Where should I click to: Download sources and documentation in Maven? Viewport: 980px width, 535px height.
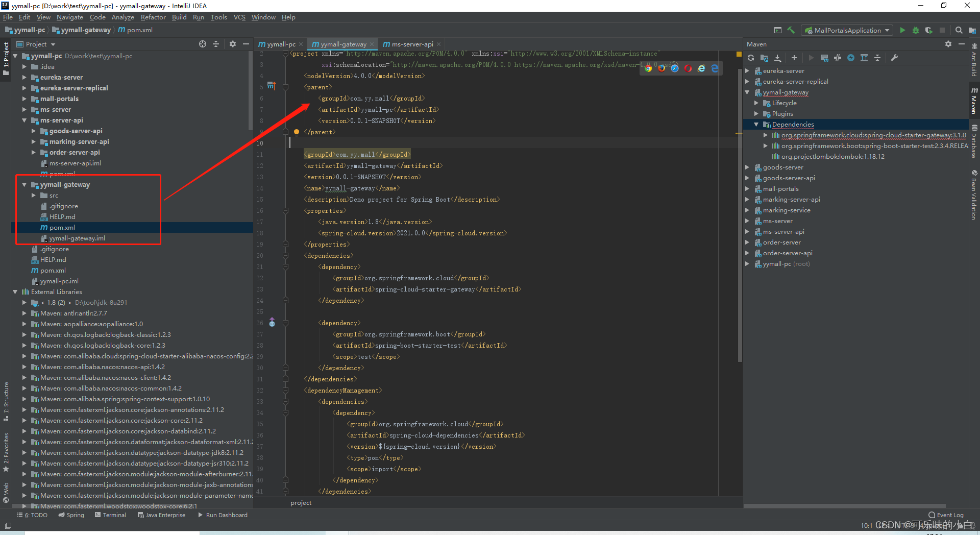click(x=777, y=58)
